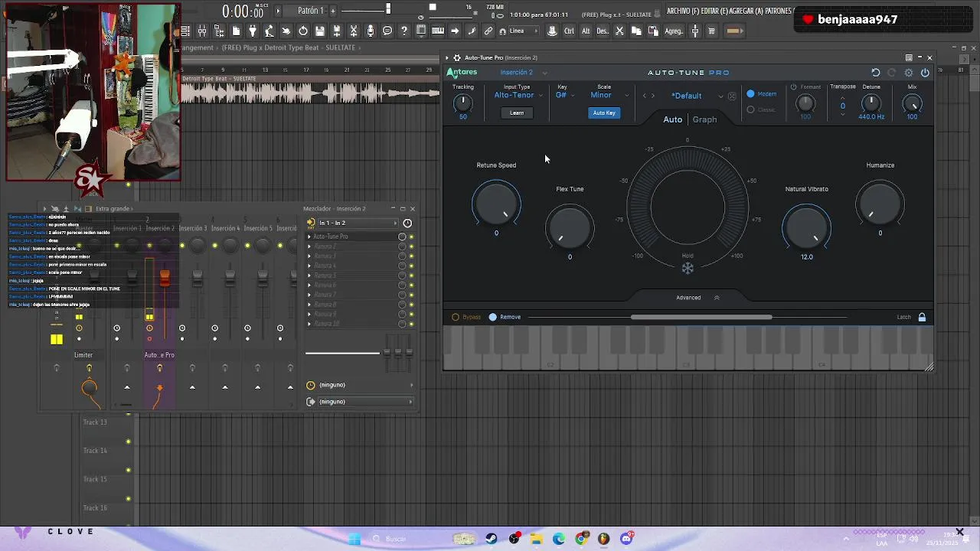Click the Auto Key button
The width and height of the screenshot is (980, 551).
[604, 112]
